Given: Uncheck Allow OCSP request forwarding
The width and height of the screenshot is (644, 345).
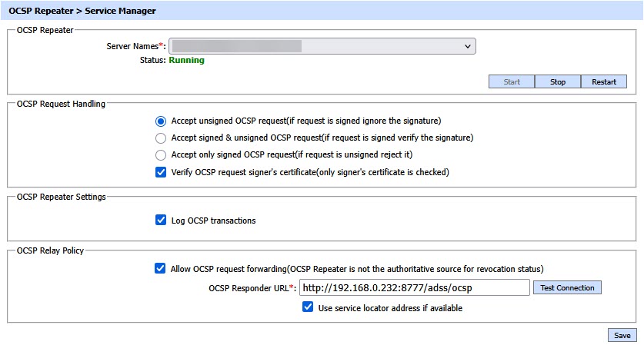Looking at the screenshot, I should 161,269.
